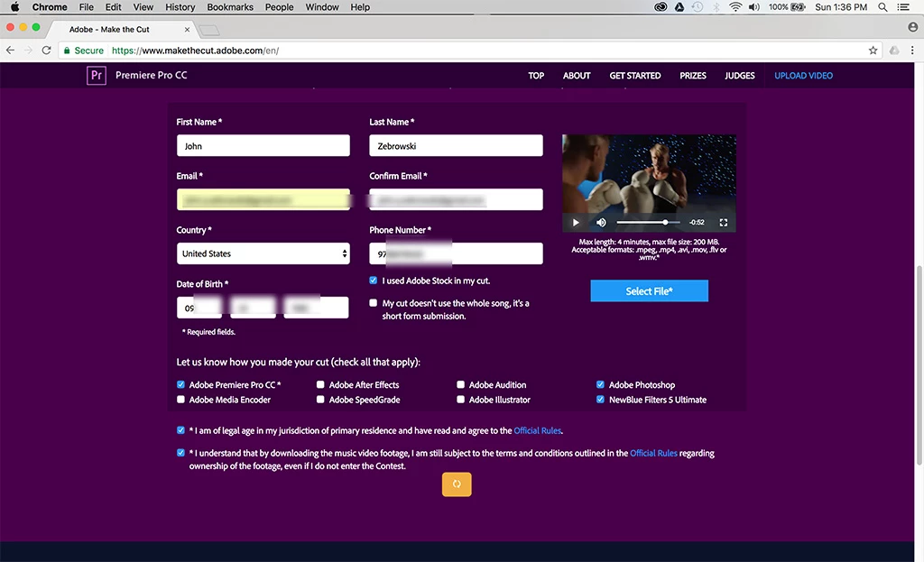Viewport: 924px width, 562px height.
Task: Open the Window menu
Action: [x=322, y=7]
